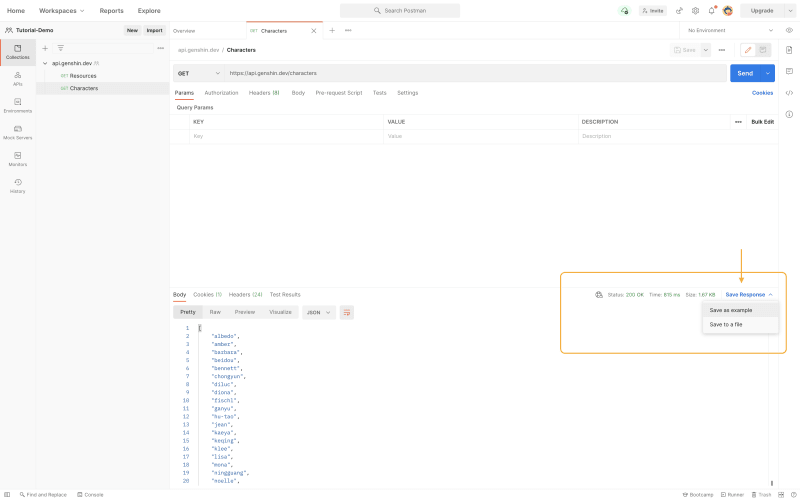Open the Upgrade dropdown arrow

point(791,11)
